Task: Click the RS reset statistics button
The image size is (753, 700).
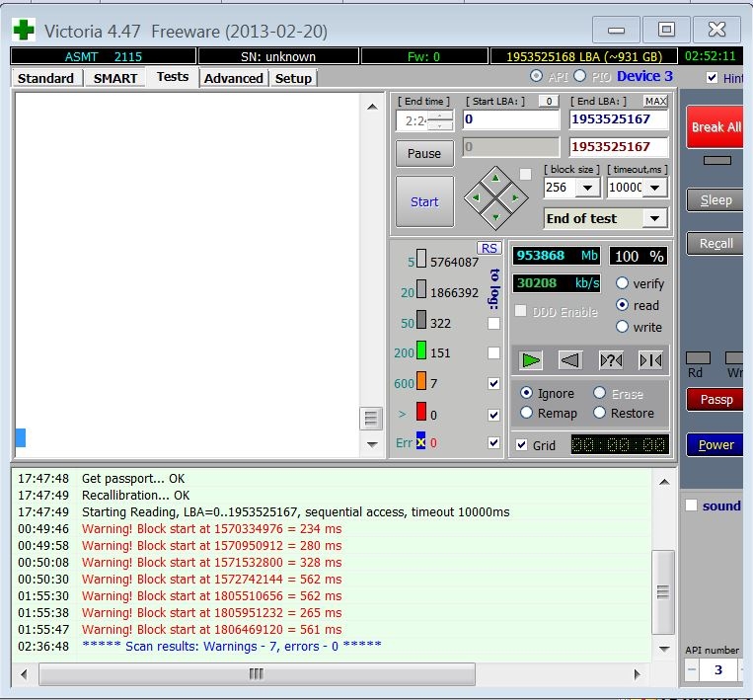Action: (x=489, y=248)
